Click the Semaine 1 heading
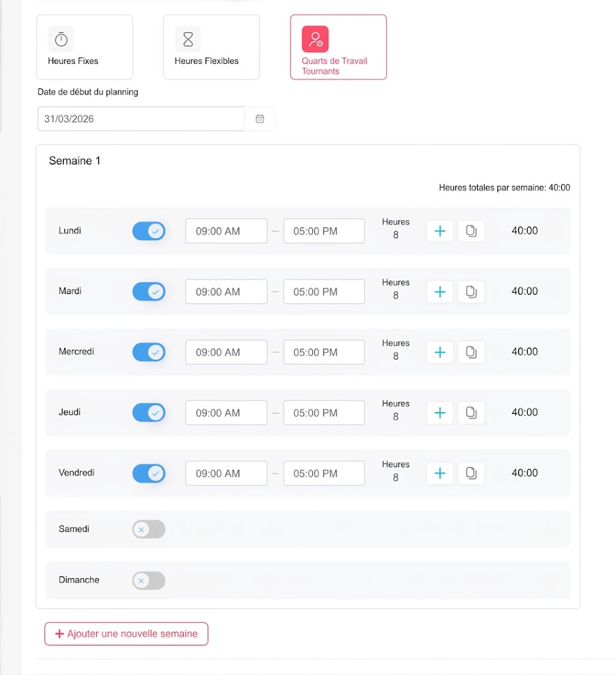The height and width of the screenshot is (675, 616). [74, 161]
